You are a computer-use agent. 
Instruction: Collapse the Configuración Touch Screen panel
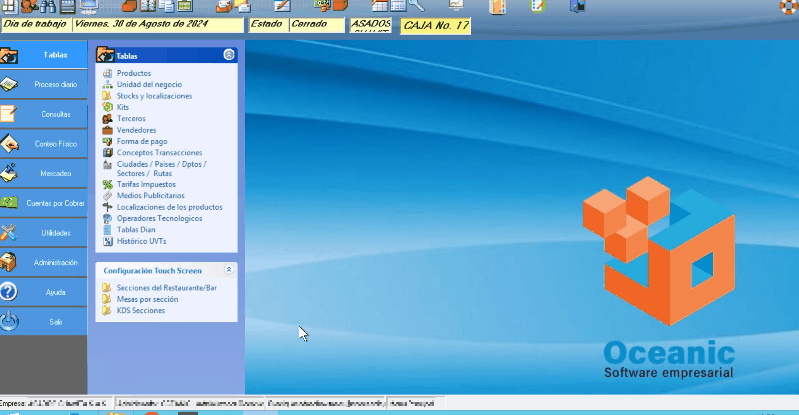point(229,270)
